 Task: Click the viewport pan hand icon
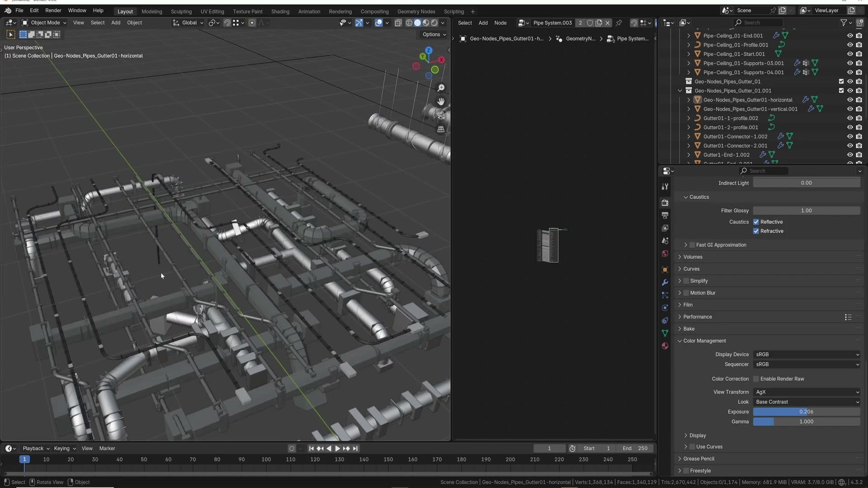point(441,102)
